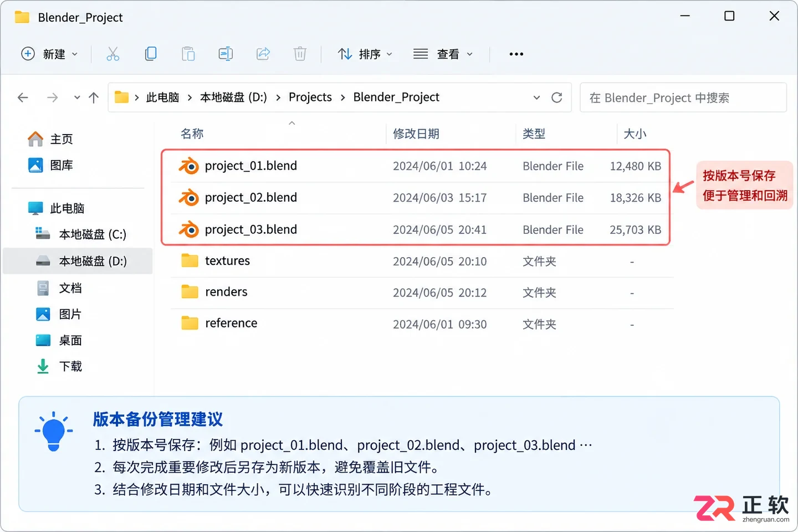The image size is (798, 532).
Task: Select file name project_02.blend
Action: pos(251,197)
